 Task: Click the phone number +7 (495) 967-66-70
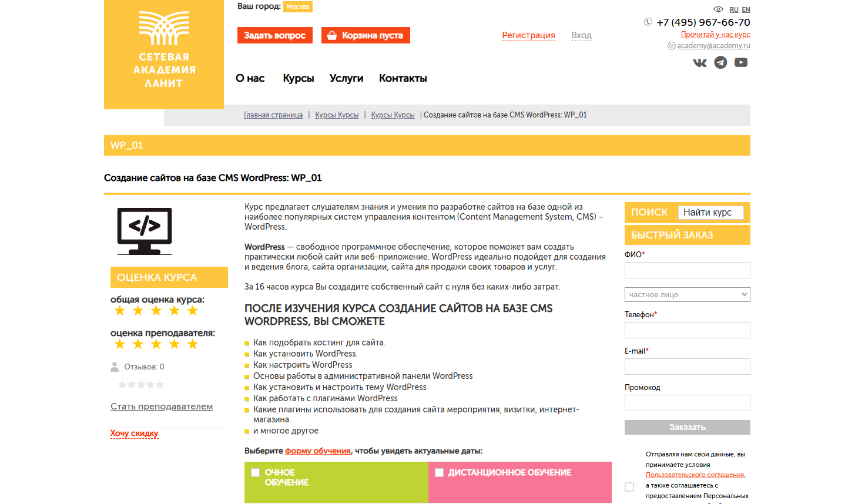point(703,22)
